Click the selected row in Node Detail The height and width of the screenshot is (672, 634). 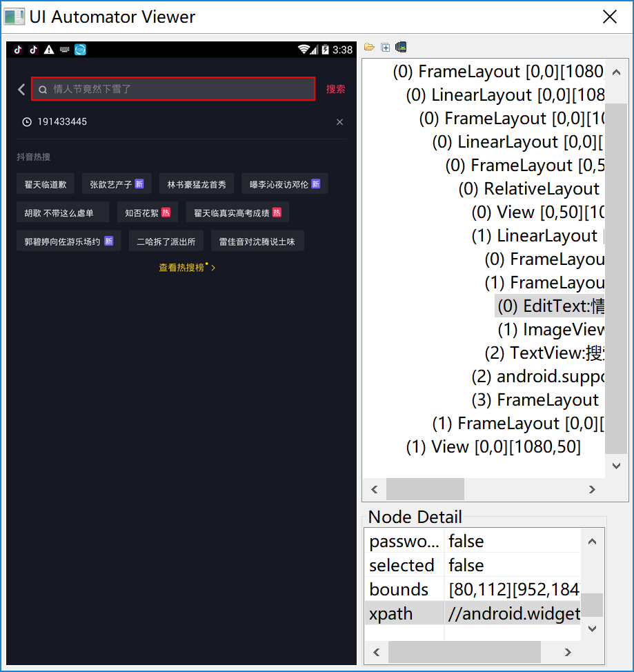(474, 565)
